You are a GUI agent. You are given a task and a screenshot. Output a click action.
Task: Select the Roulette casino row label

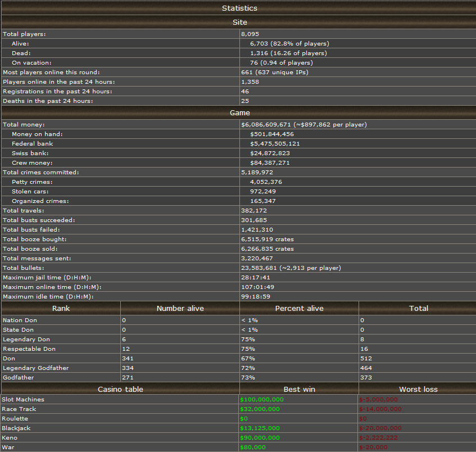(x=15, y=419)
